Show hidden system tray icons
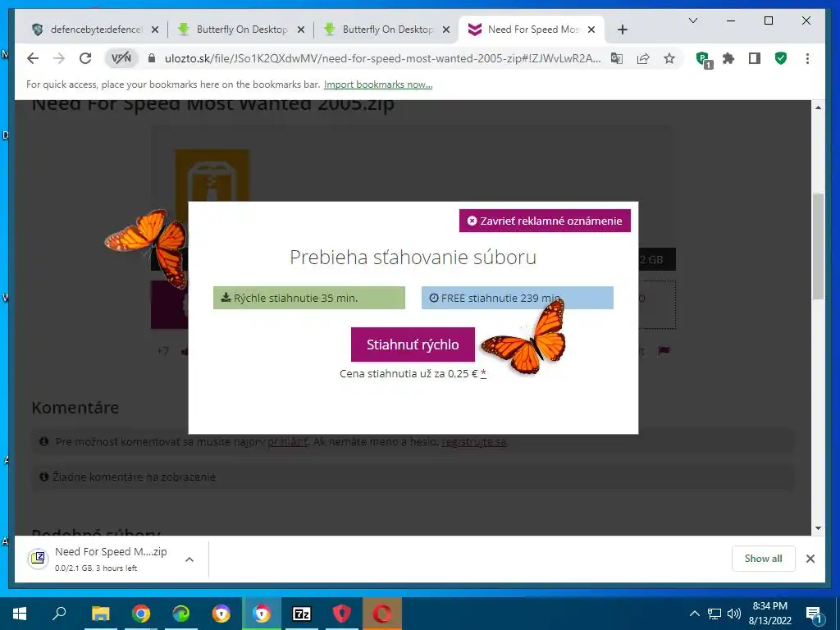This screenshot has height=630, width=840. coord(694,614)
